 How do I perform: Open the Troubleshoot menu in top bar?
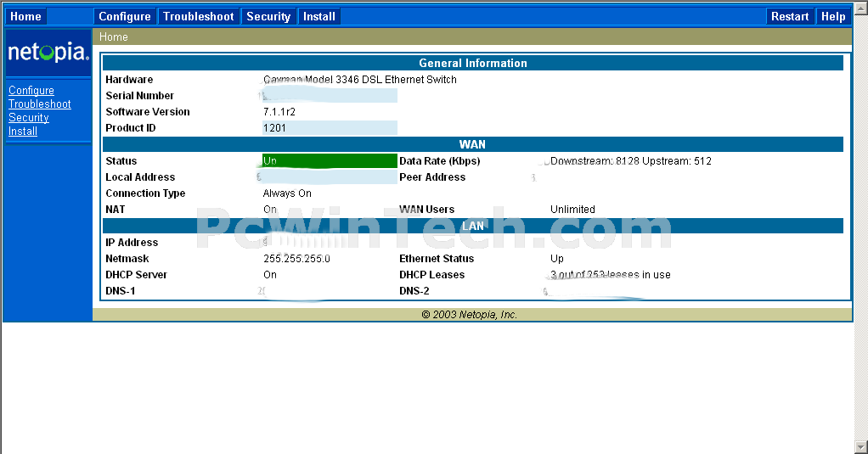198,17
